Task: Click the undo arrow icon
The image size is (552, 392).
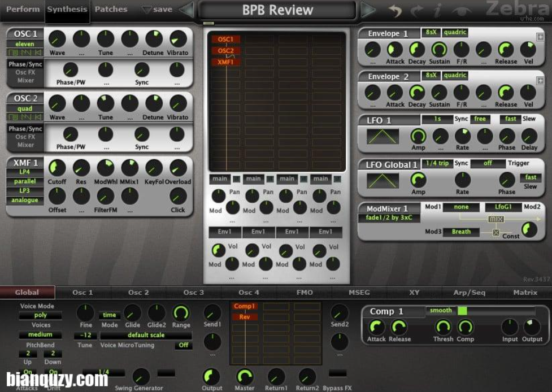Action: (395, 10)
